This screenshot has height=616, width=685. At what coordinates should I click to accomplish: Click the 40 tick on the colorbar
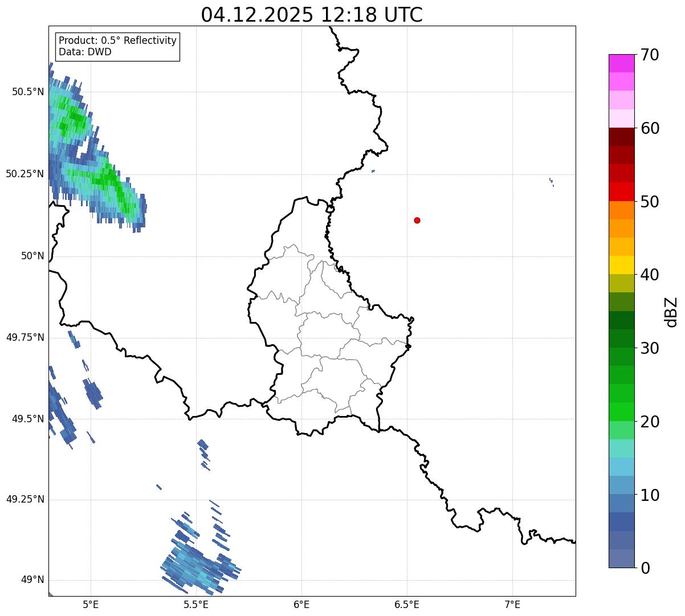tap(650, 275)
